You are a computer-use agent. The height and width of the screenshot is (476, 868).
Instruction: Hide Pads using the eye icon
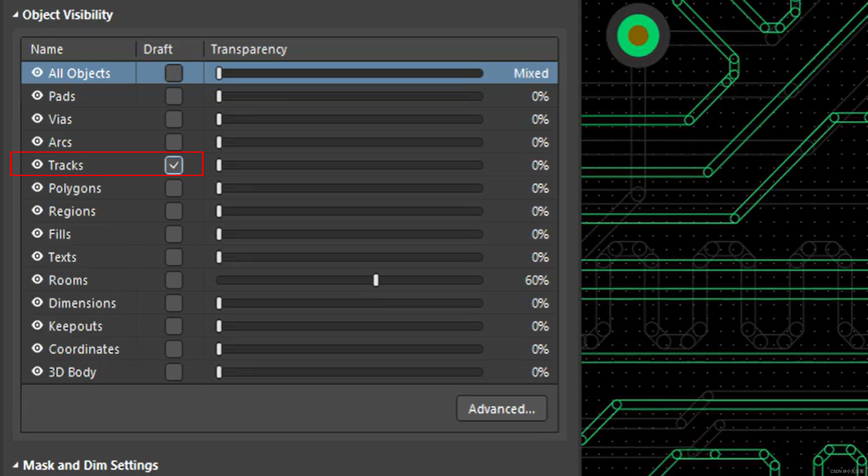pyautogui.click(x=37, y=95)
